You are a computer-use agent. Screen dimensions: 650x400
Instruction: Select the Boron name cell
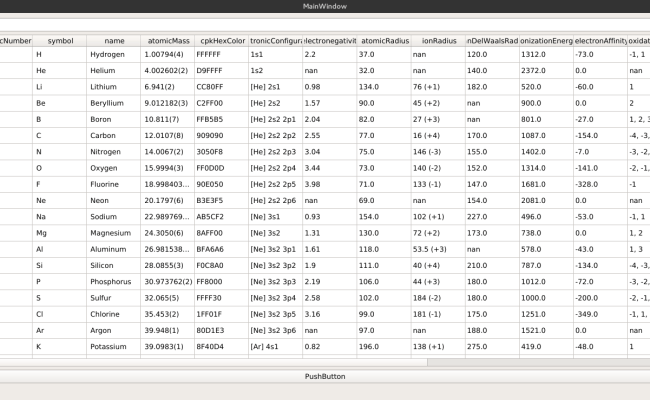click(114, 119)
